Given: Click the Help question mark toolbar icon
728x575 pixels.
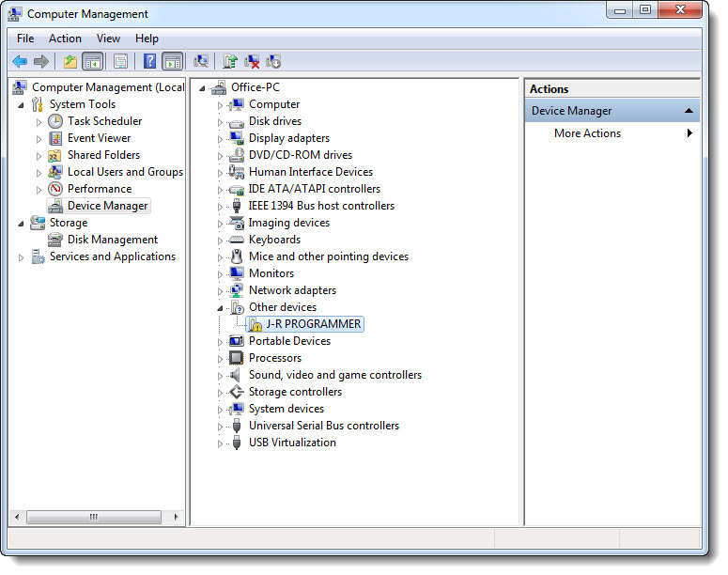Looking at the screenshot, I should (149, 62).
